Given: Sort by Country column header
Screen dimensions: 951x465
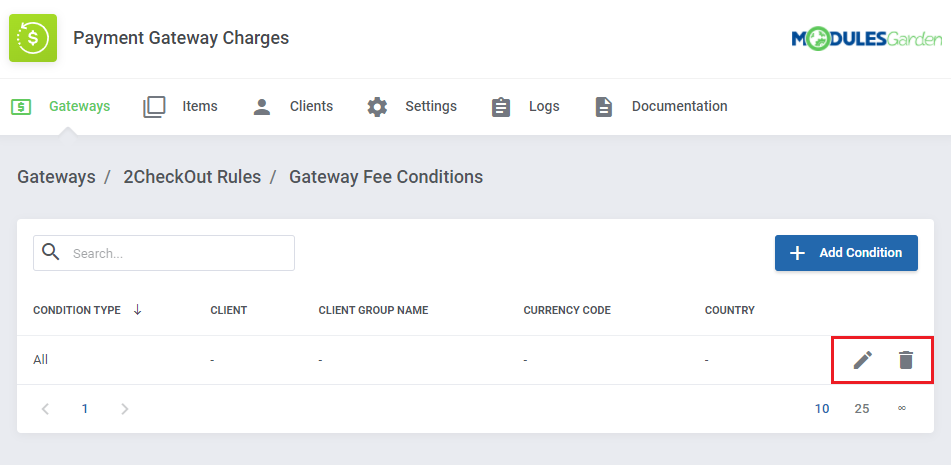Looking at the screenshot, I should pyautogui.click(x=730, y=310).
